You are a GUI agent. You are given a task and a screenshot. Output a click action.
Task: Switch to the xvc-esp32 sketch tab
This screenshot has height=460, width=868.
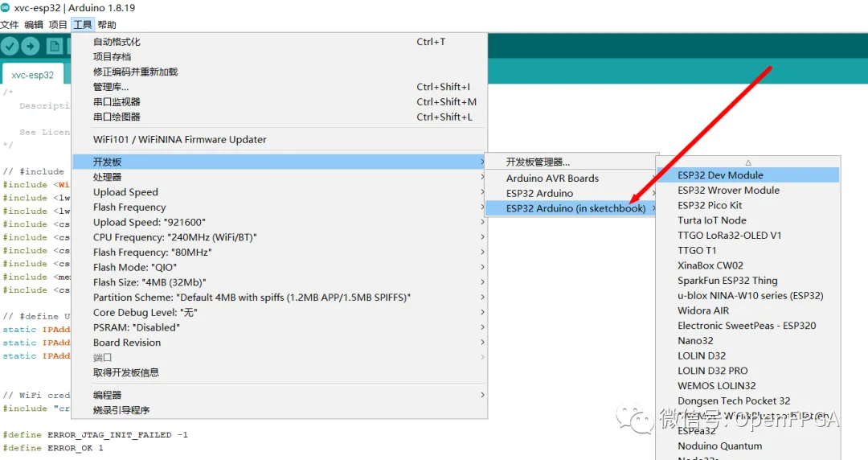(x=33, y=75)
